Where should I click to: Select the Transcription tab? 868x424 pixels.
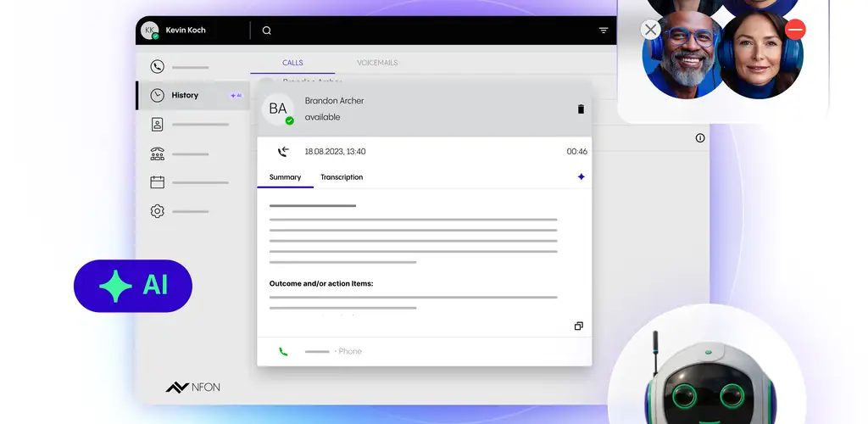[342, 177]
